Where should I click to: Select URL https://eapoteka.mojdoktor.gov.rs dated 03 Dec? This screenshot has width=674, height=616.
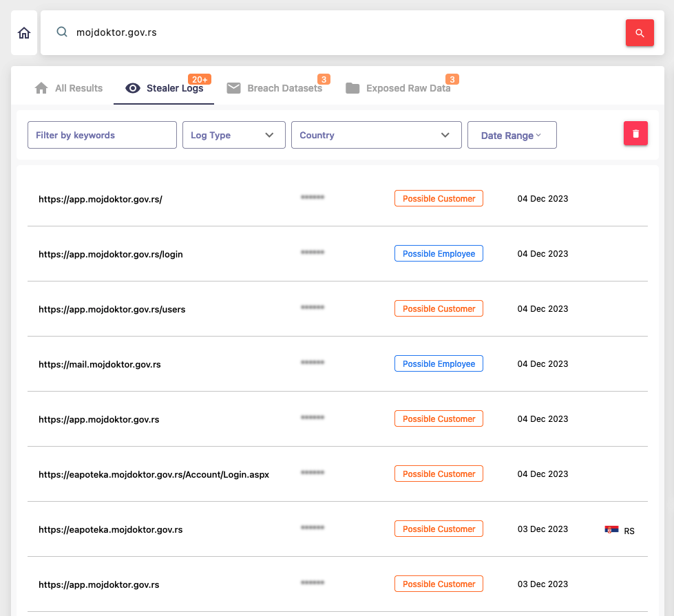[111, 529]
